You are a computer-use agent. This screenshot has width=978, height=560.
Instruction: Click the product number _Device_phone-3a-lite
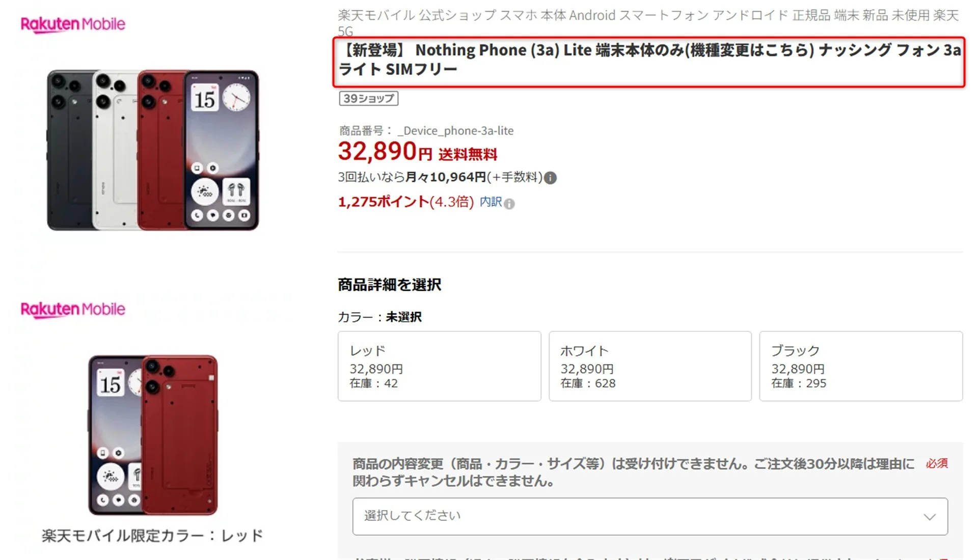point(455,131)
